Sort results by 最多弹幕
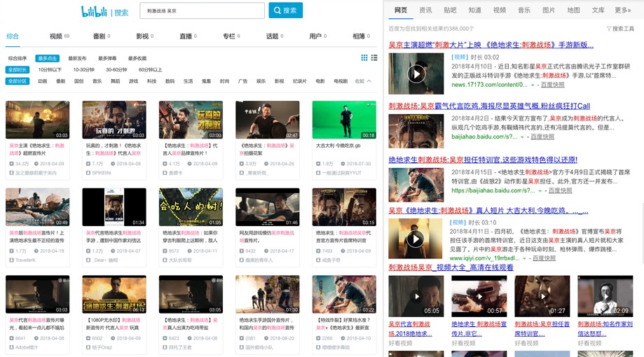 (x=107, y=58)
